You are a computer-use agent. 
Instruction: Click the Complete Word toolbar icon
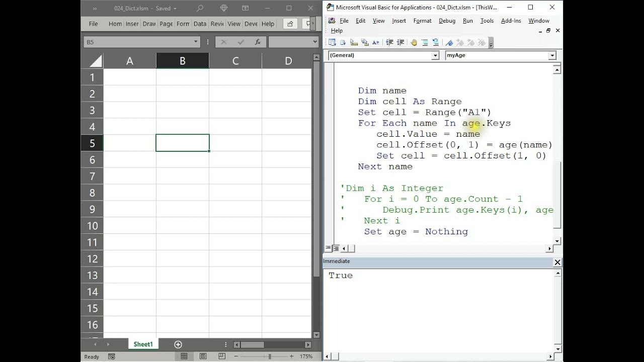[x=376, y=43]
